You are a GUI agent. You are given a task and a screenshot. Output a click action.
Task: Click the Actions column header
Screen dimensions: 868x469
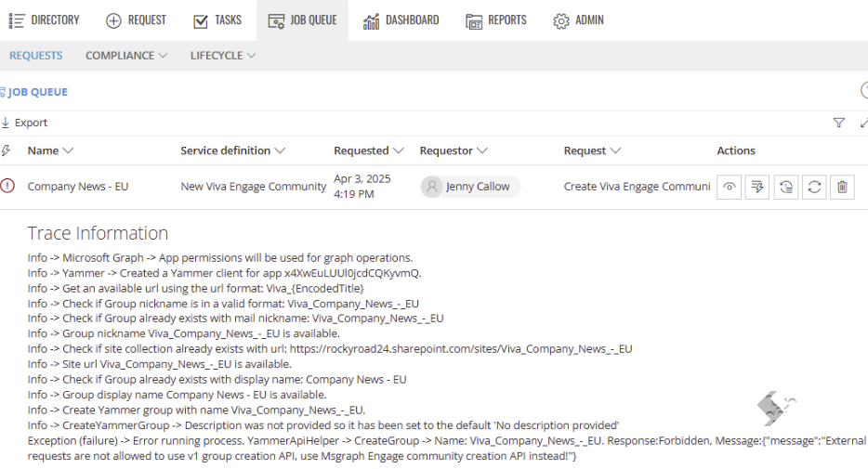tap(736, 150)
